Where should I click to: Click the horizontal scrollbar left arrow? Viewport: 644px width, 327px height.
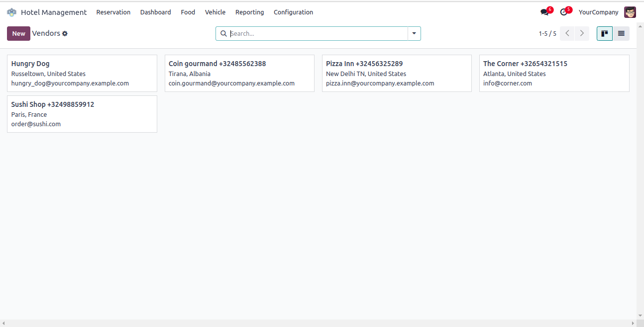(x=3, y=324)
